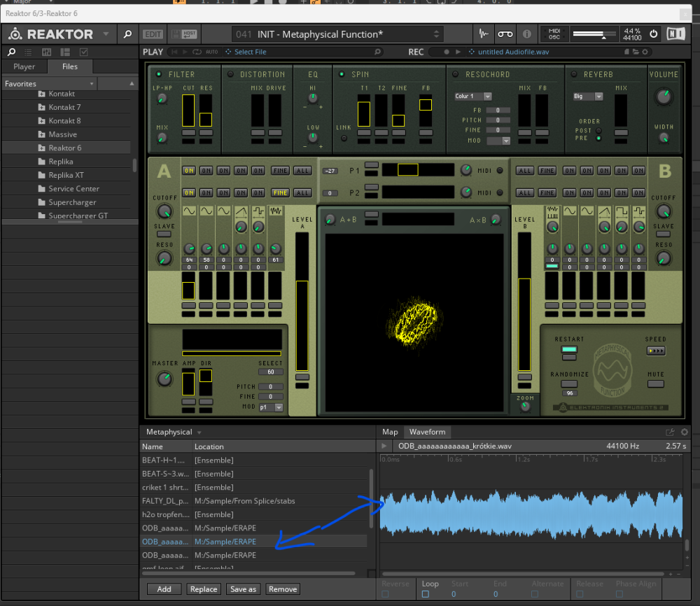Start recording with the REC record dot
The image size is (700, 606).
click(446, 52)
